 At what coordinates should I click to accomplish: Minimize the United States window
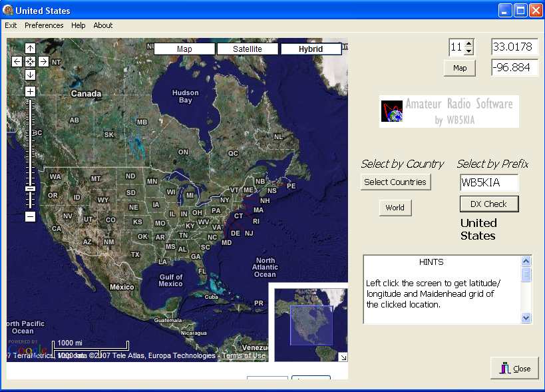(504, 11)
